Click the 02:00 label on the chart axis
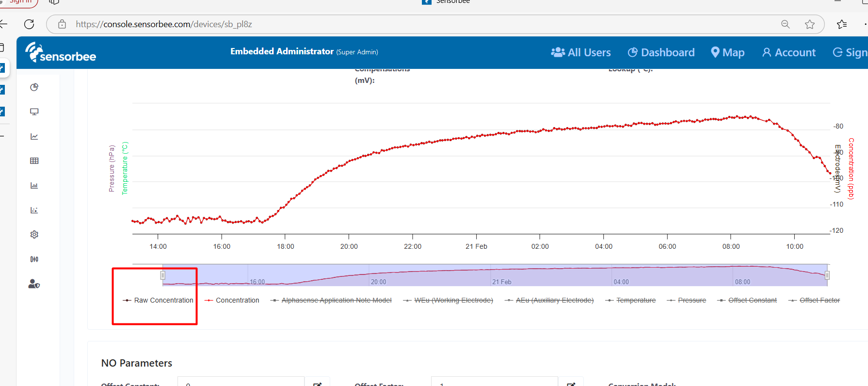 [540, 246]
